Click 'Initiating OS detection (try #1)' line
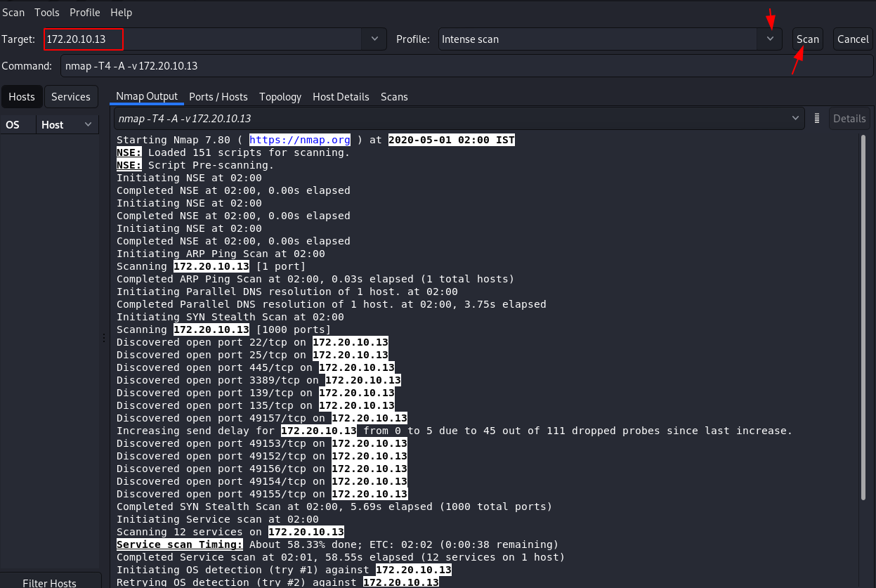This screenshot has height=588, width=876. click(x=284, y=570)
